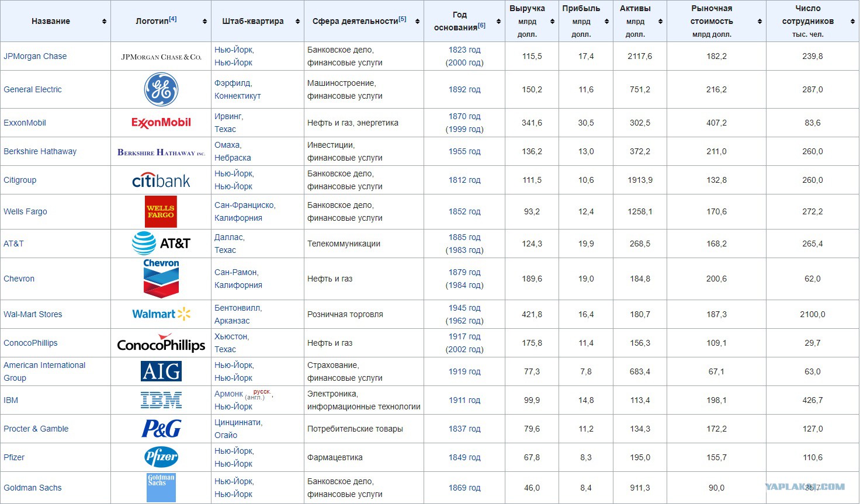The image size is (860, 504).
Task: Select Wal-Mart employee count 2100,0
Action: 813,314
